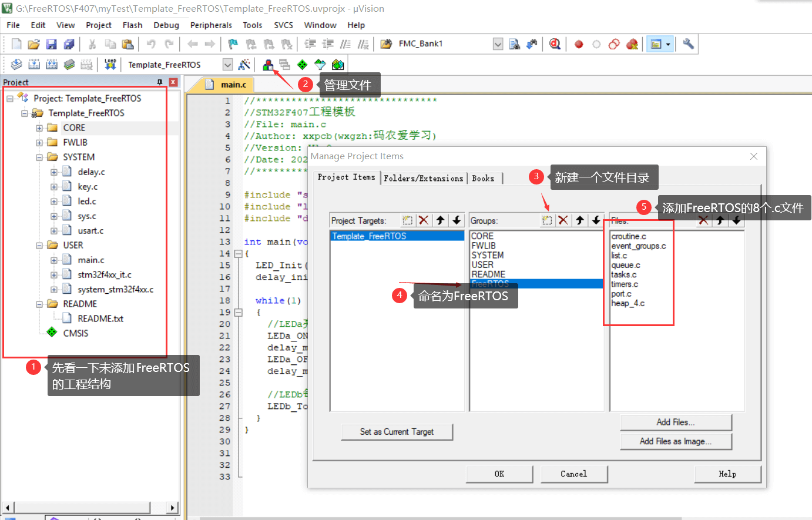Insert a breakpoint using the red dot icon

[x=579, y=44]
